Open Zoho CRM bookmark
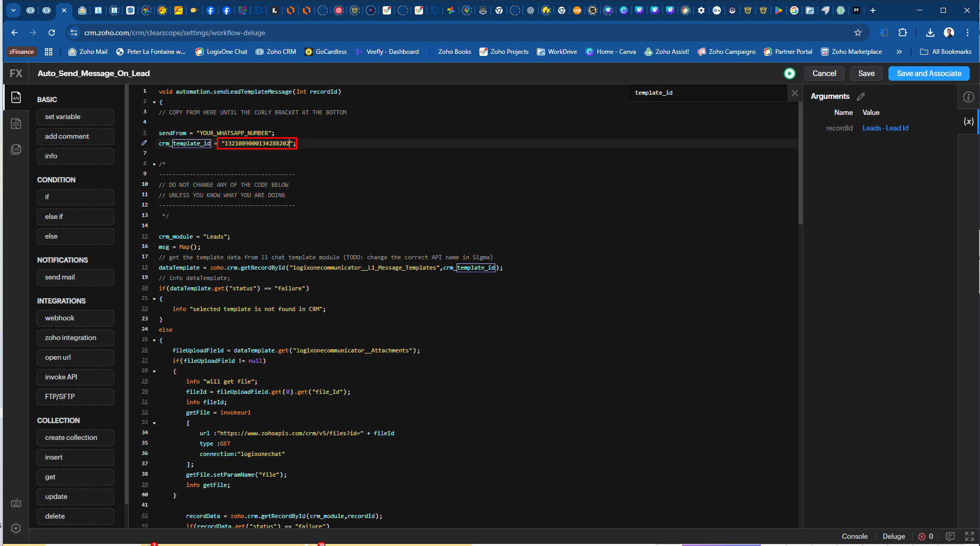This screenshot has width=980, height=546. tap(276, 52)
